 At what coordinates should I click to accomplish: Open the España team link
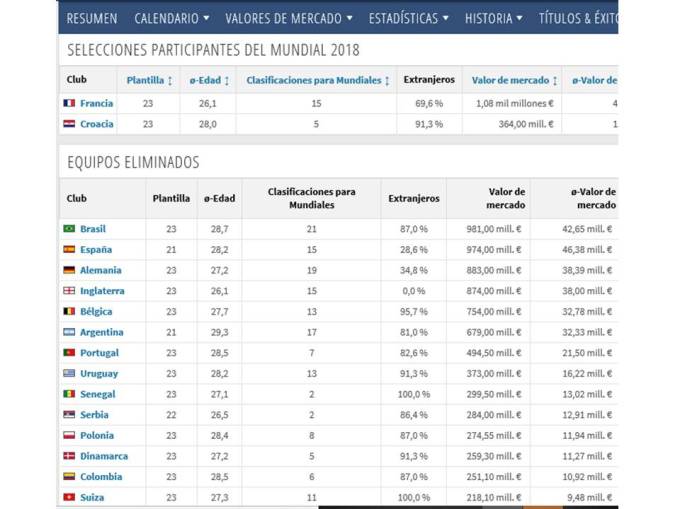coord(96,250)
